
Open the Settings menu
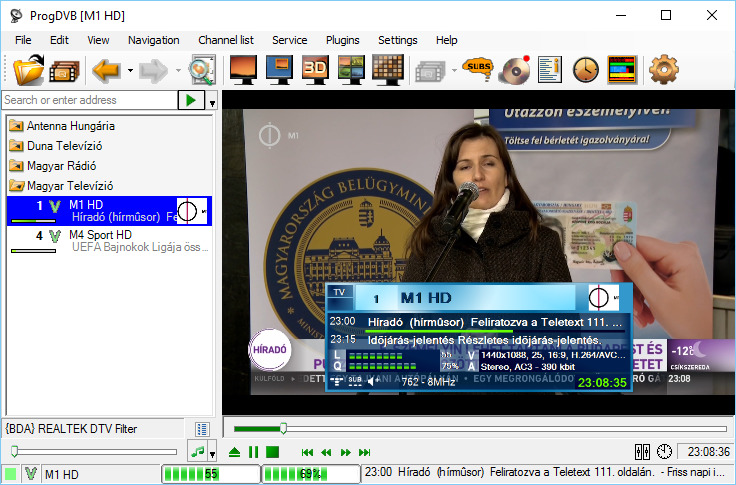(398, 40)
